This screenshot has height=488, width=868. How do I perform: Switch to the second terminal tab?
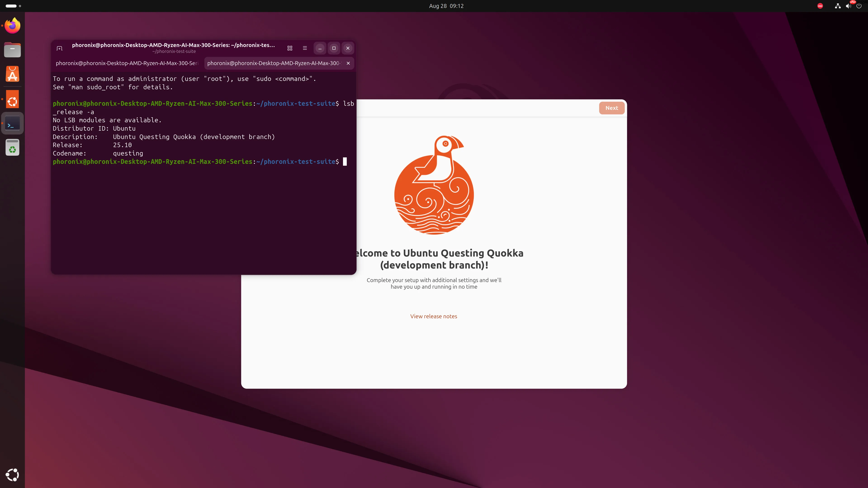click(274, 63)
